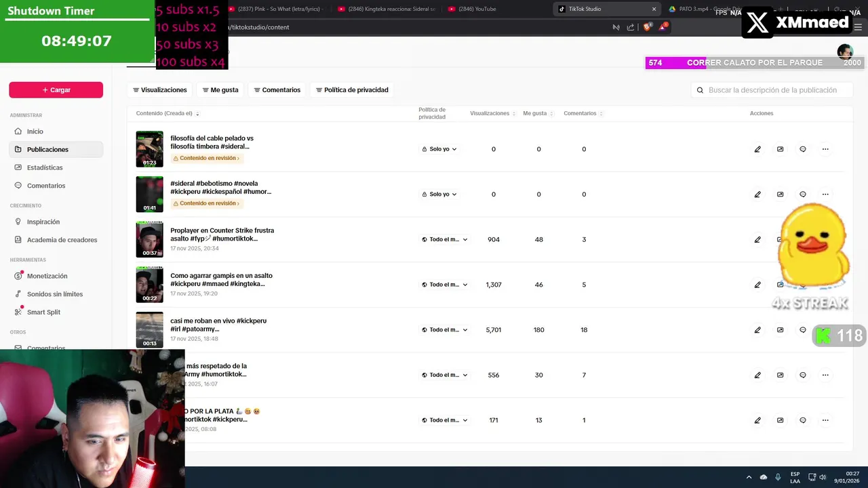Click the profile avatar in page header
Viewport: 868px width, 488px height.
click(845, 52)
